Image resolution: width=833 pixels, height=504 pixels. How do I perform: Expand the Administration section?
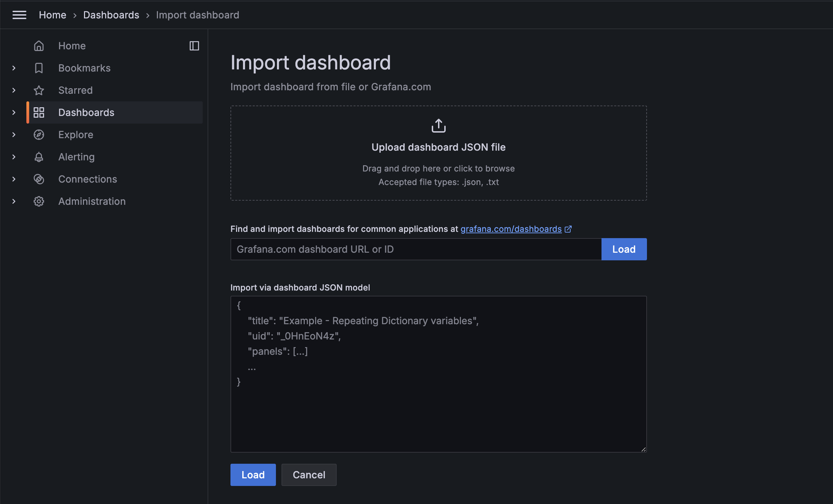click(x=14, y=201)
